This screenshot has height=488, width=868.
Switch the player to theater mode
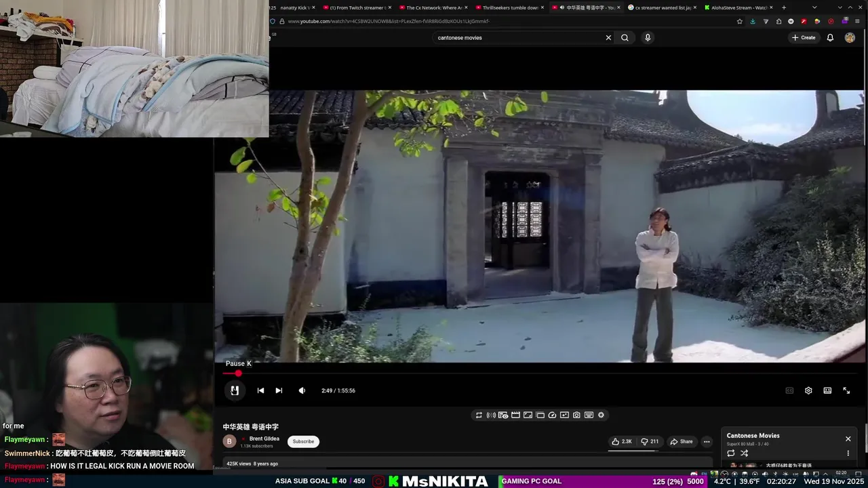(x=827, y=390)
